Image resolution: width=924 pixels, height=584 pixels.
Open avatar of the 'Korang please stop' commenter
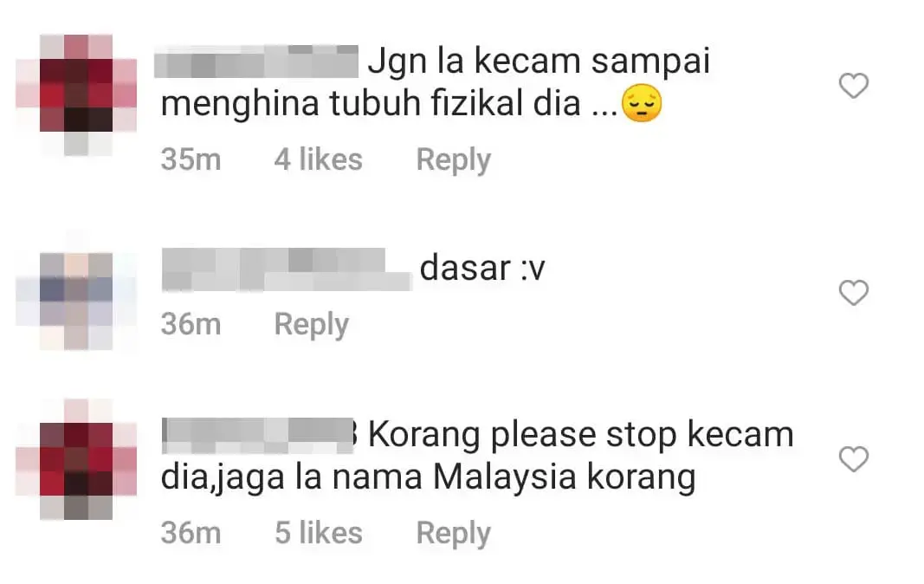click(x=76, y=459)
